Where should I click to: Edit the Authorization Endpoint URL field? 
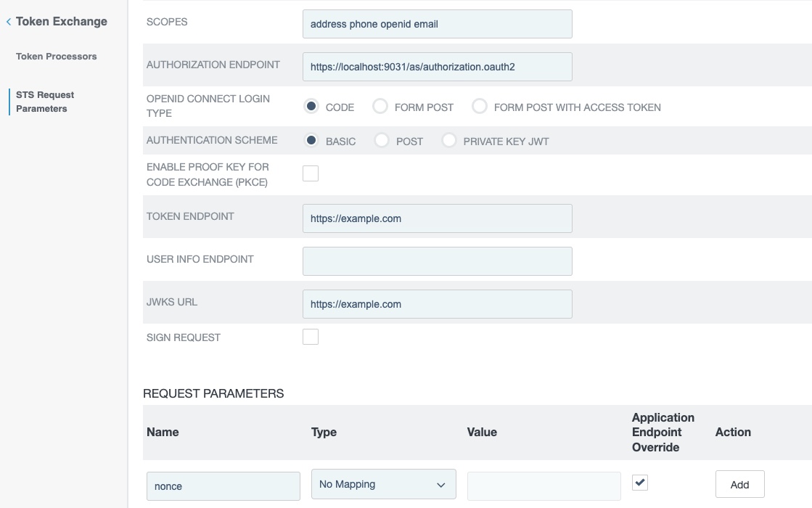coord(437,66)
